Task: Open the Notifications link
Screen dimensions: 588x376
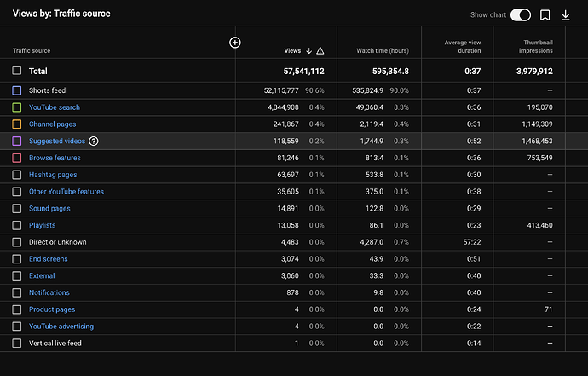Action: 49,292
